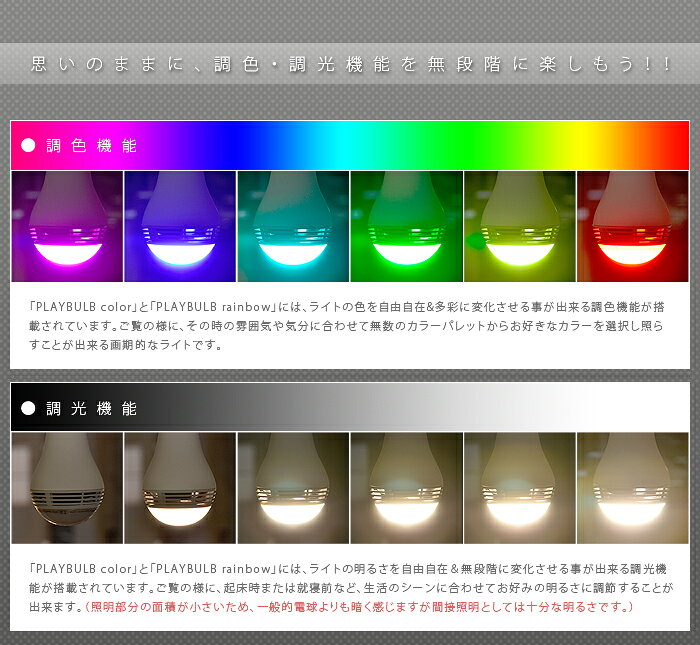Image resolution: width=700 pixels, height=645 pixels.
Task: Click the white dot beside 調光機能
Action: click(28, 408)
